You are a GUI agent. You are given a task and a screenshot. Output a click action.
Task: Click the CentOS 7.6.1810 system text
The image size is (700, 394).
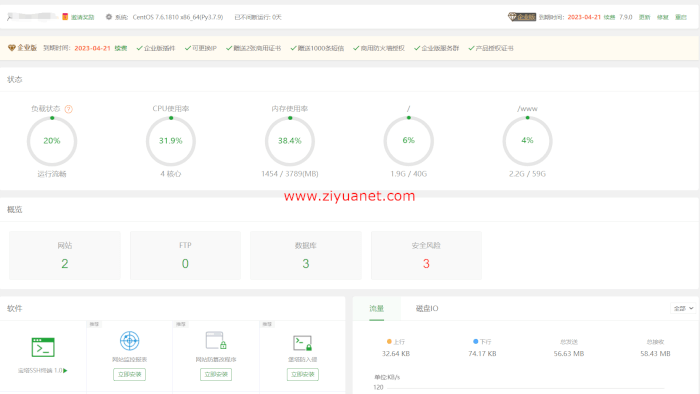(178, 17)
